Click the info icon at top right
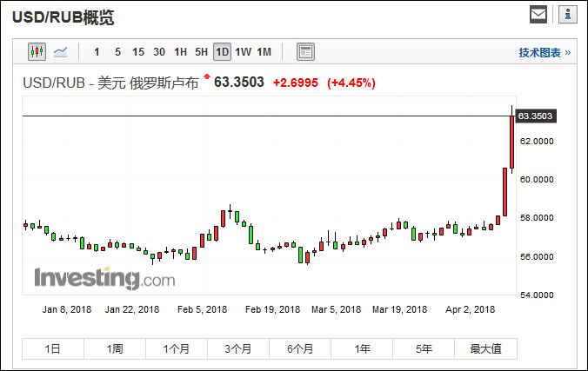588x371 pixels. click(568, 15)
